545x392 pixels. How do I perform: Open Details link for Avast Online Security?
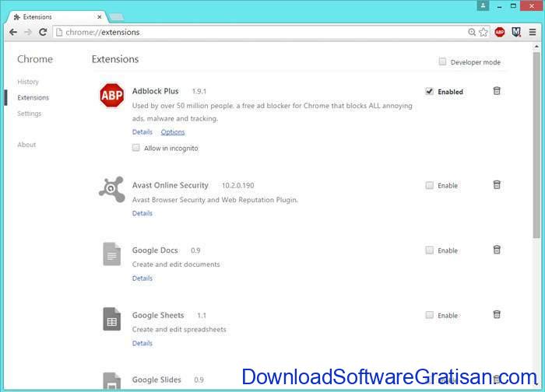[x=142, y=213]
